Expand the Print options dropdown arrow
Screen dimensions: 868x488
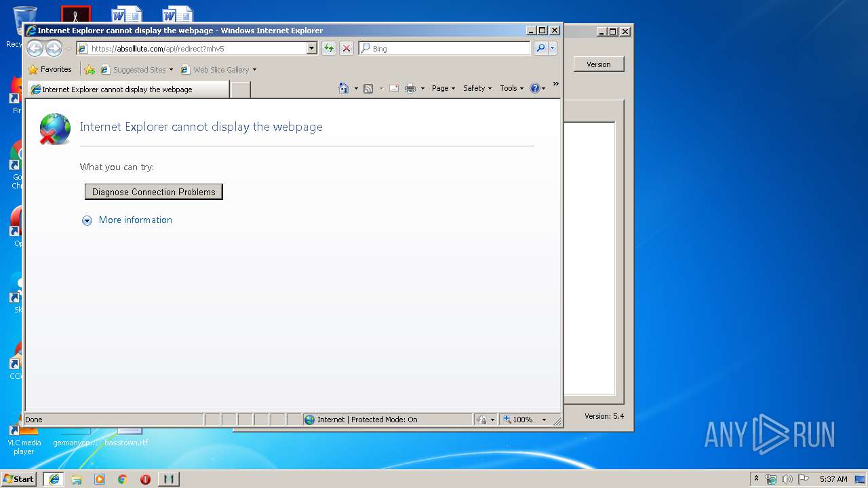point(422,88)
